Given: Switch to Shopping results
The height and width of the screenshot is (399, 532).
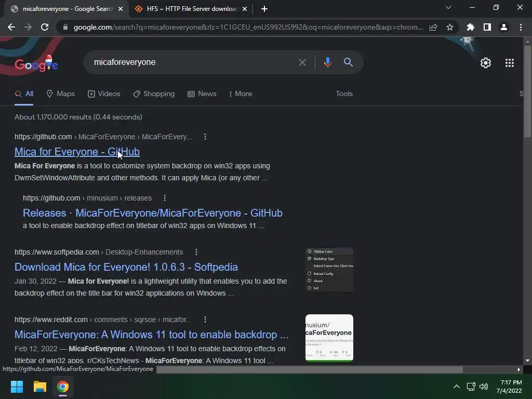Looking at the screenshot, I should pos(154,94).
